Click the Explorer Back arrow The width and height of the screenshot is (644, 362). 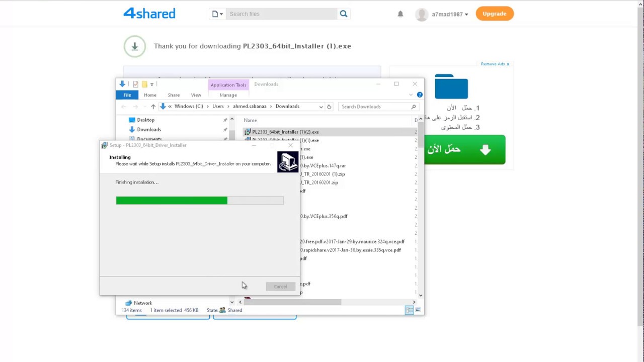point(124,107)
